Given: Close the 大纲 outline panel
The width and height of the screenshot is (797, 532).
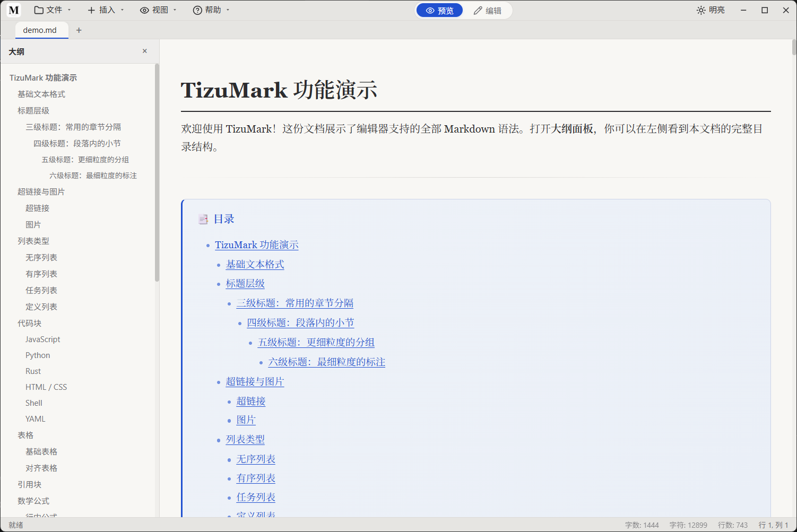Looking at the screenshot, I should [x=145, y=51].
